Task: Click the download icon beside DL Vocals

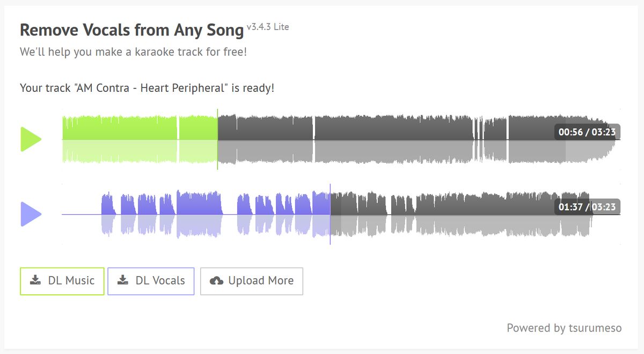Action: click(x=123, y=280)
